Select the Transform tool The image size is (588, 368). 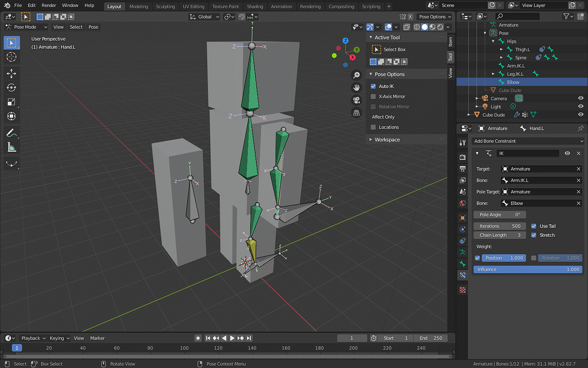11,116
